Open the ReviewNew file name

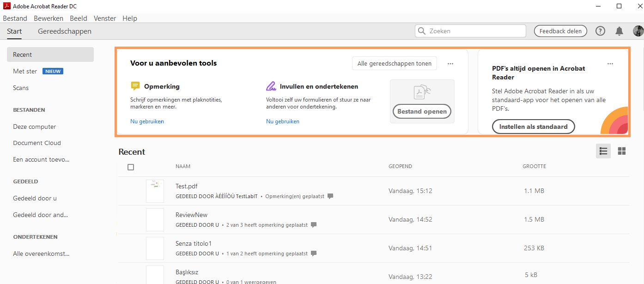pos(192,215)
